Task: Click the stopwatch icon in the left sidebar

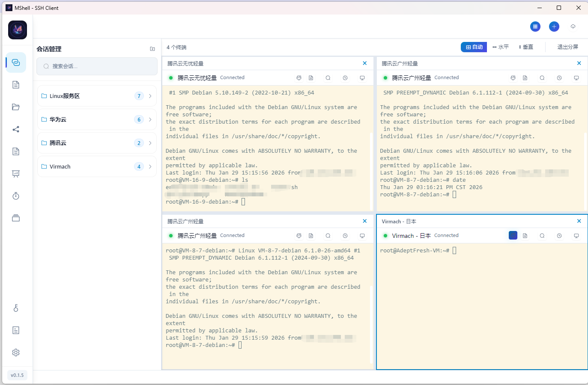Action: (x=16, y=196)
